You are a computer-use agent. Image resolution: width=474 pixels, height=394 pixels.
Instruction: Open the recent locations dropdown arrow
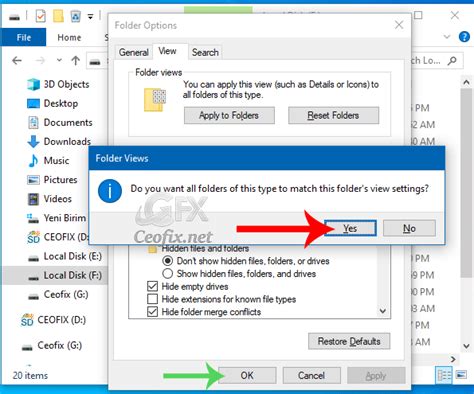(x=59, y=60)
